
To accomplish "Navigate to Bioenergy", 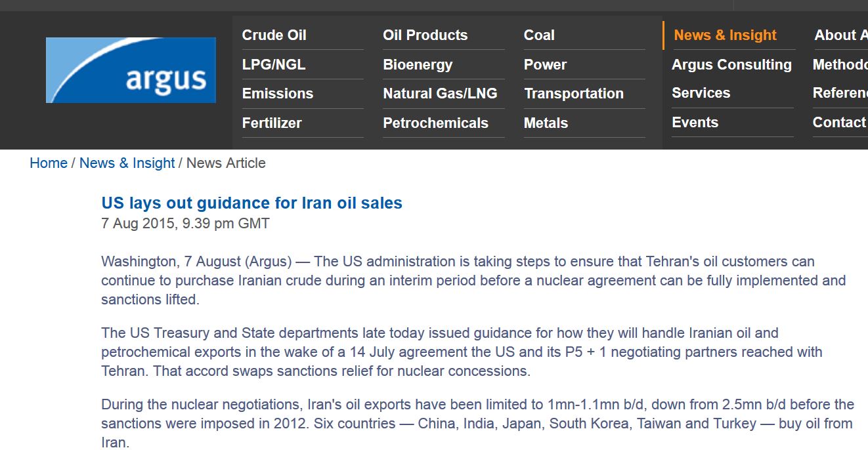I will point(418,65).
